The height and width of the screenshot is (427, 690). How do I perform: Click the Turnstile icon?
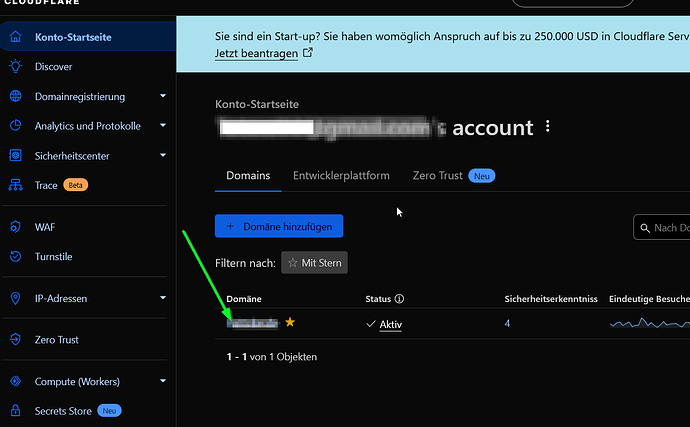pyautogui.click(x=15, y=256)
